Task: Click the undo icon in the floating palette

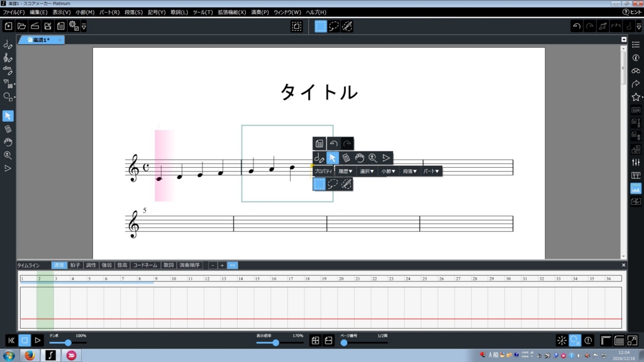Action: pyautogui.click(x=333, y=144)
